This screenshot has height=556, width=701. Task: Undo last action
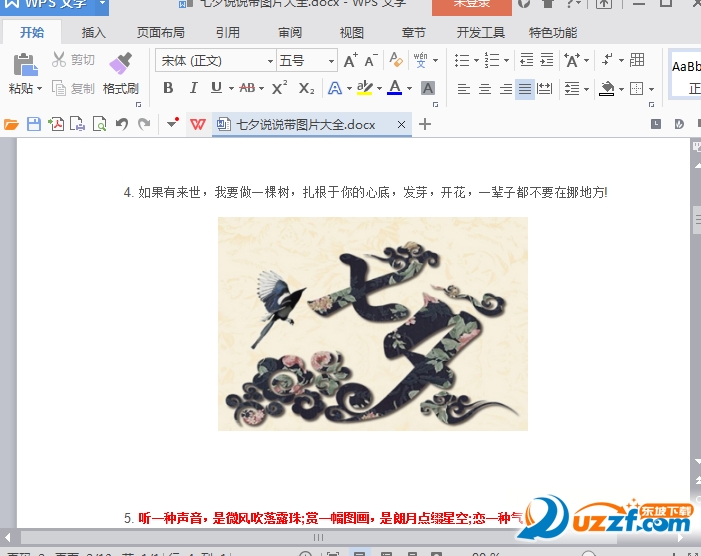(122, 124)
